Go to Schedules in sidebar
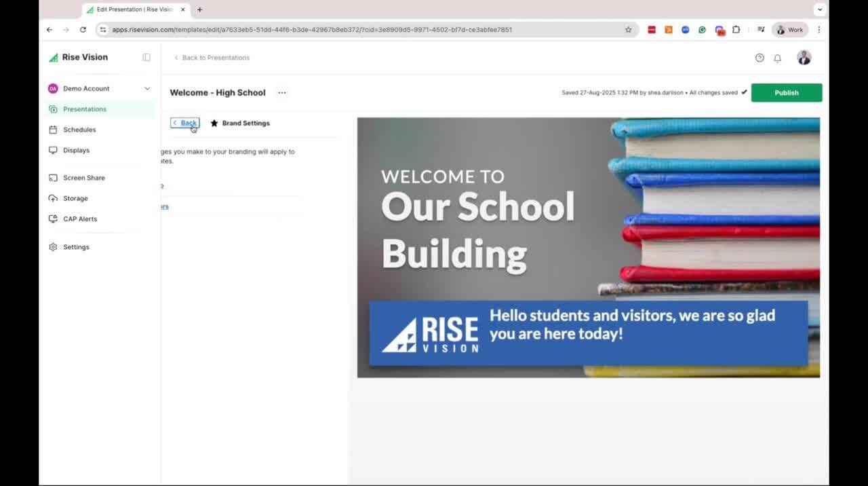 [79, 130]
